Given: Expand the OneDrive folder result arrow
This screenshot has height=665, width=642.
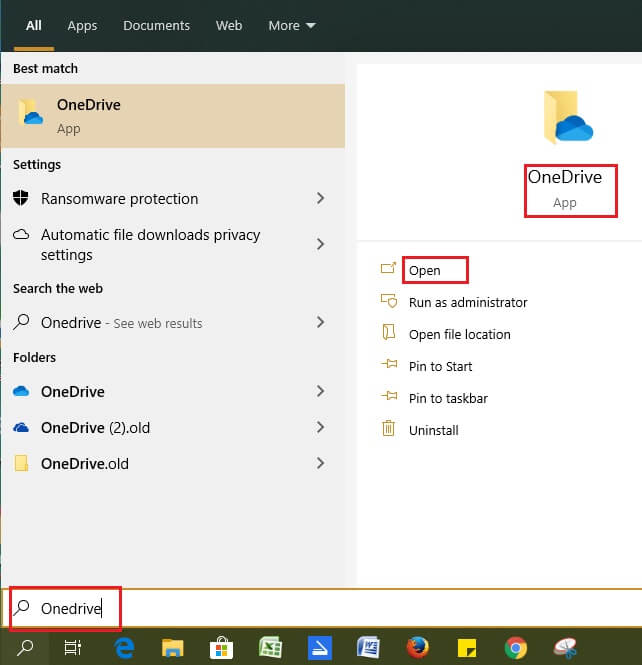Looking at the screenshot, I should point(321,391).
